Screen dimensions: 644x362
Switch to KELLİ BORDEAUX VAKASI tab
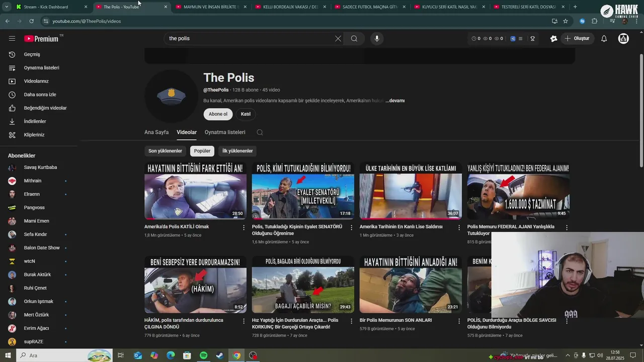click(292, 7)
